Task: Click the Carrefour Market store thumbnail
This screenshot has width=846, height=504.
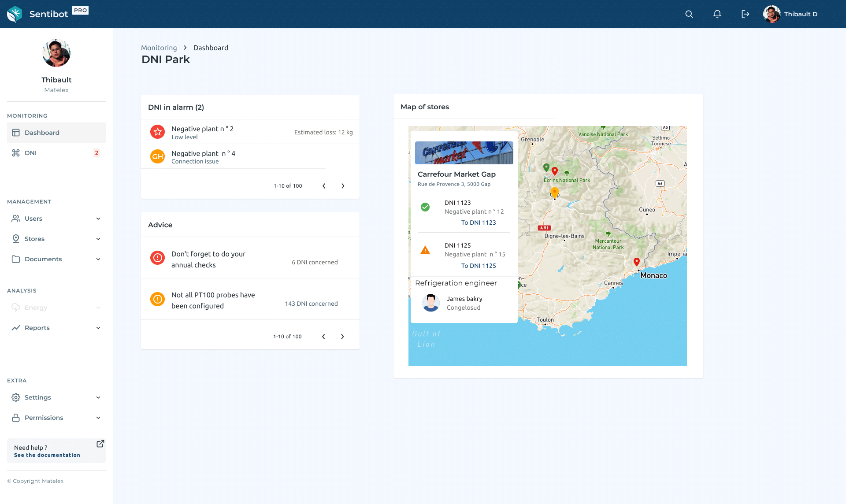Action: click(x=464, y=153)
